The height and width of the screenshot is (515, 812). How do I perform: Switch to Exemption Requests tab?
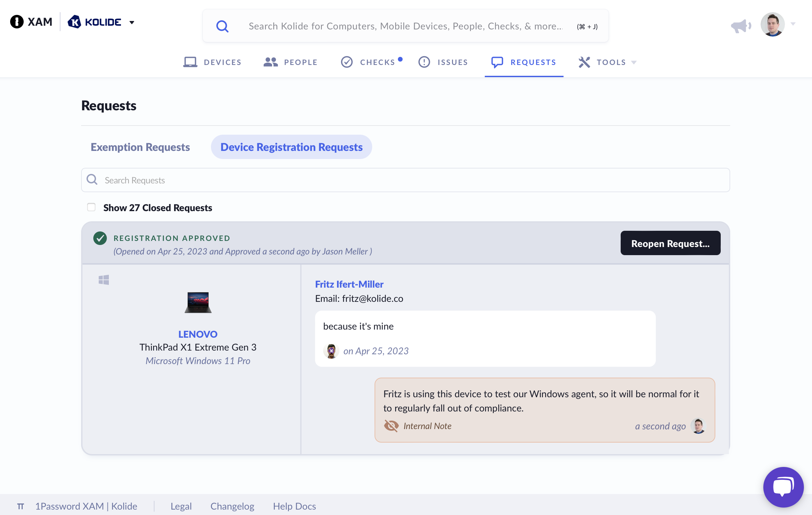pos(140,147)
